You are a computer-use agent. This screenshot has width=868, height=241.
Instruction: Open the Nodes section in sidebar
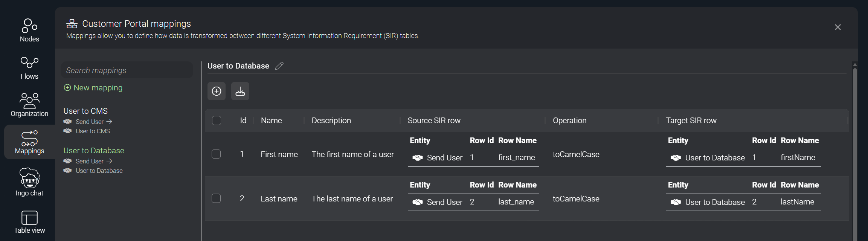pos(29,31)
